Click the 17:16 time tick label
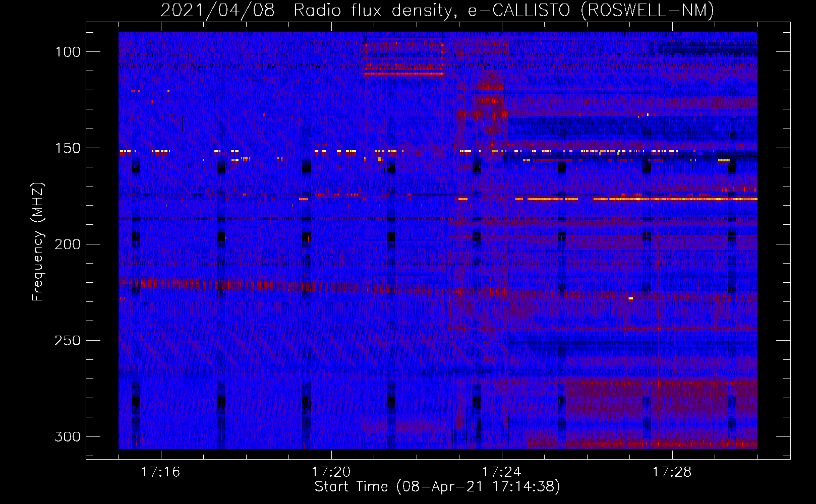This screenshot has width=816, height=504. pyautogui.click(x=160, y=472)
